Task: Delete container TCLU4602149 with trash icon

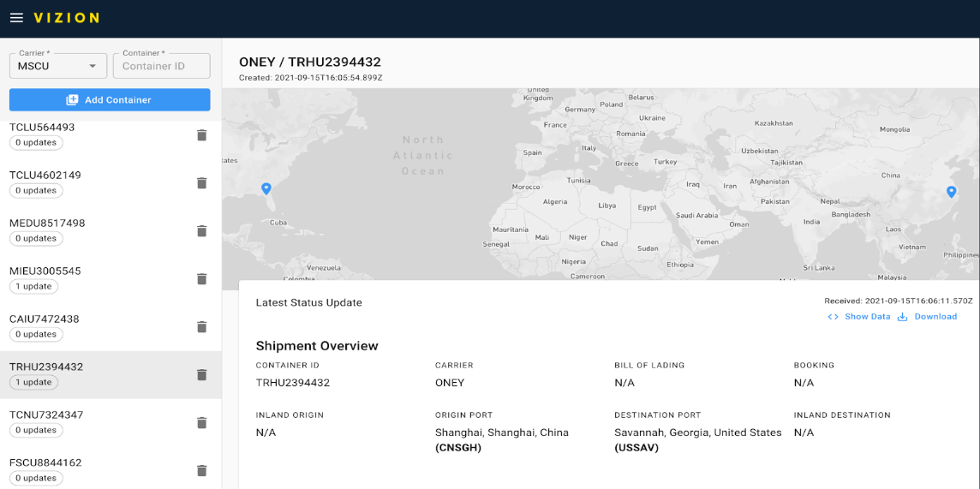Action: tap(202, 183)
